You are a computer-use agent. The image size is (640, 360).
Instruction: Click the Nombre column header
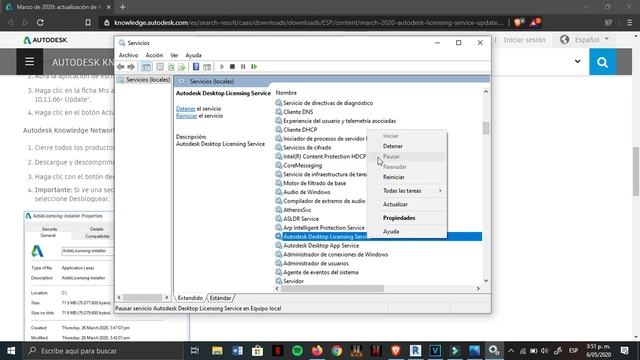286,93
